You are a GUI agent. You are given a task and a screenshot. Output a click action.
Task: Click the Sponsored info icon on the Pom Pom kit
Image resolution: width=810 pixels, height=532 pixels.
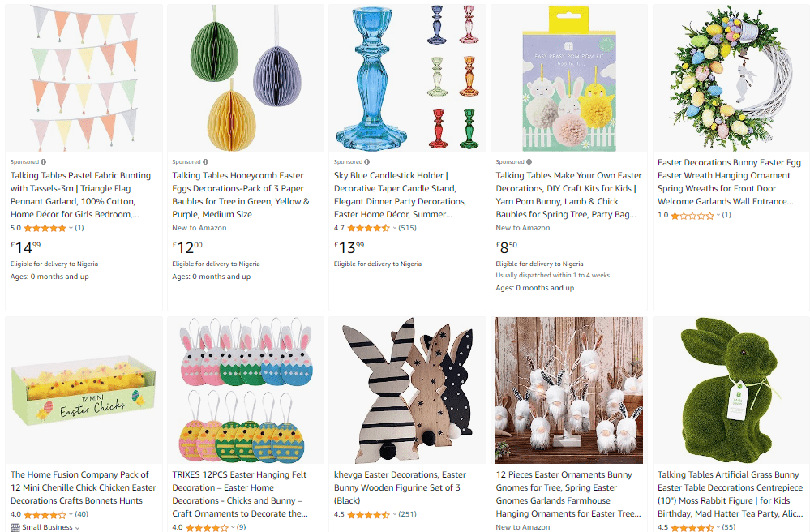click(x=529, y=161)
